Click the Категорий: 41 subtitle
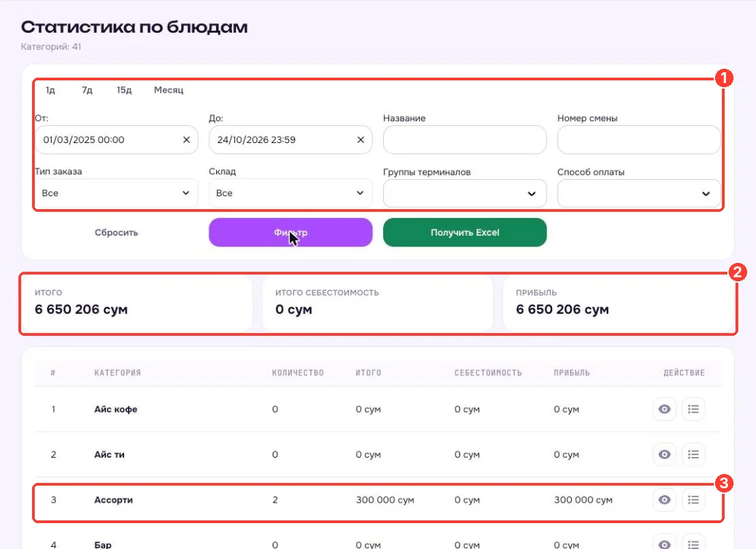Viewport: 756px width, 549px height. click(x=50, y=47)
